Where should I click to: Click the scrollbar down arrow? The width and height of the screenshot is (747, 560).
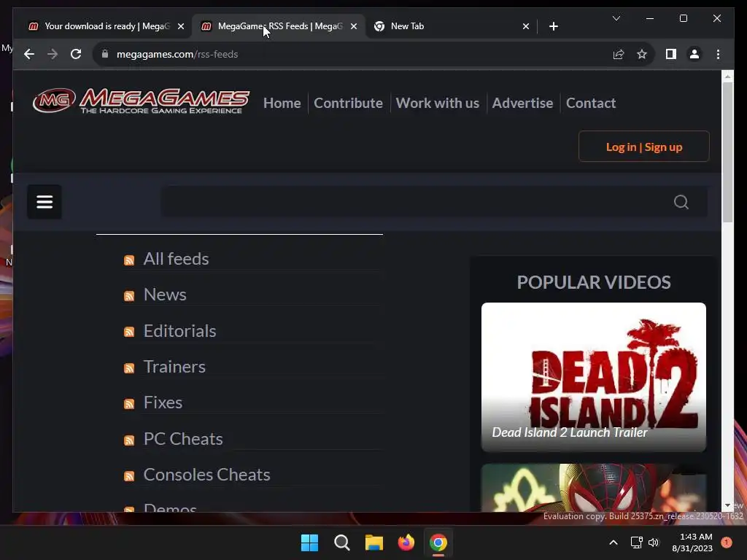coord(727,505)
